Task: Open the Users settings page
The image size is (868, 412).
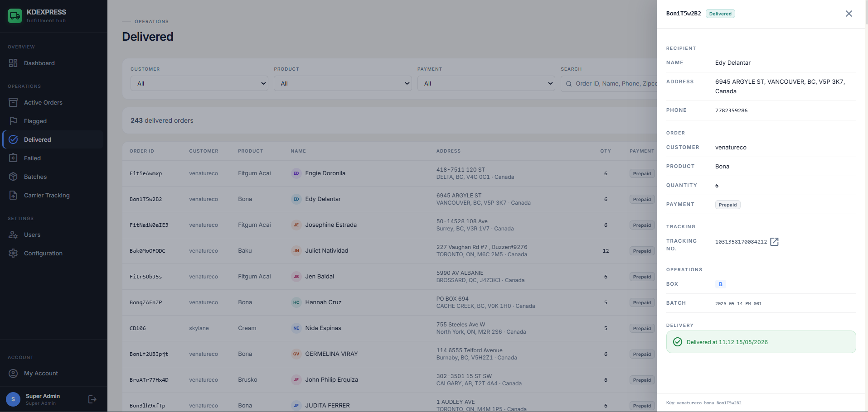Action: (x=53, y=235)
